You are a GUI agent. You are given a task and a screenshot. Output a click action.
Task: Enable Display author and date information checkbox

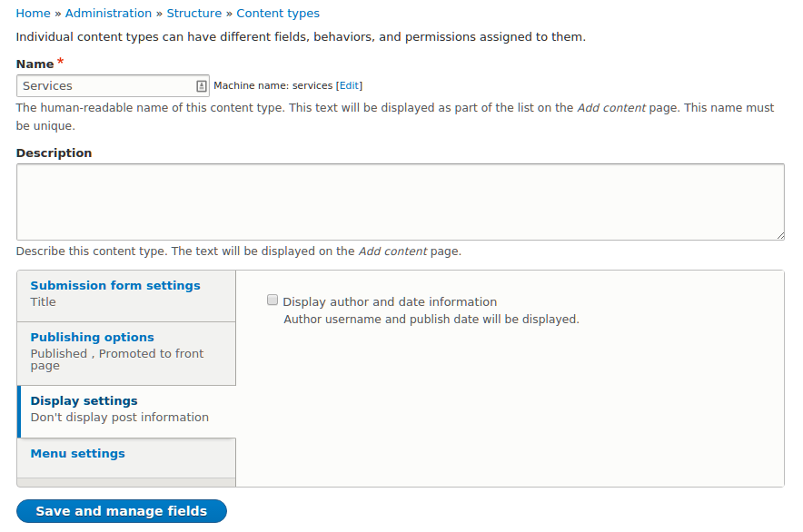tap(273, 300)
